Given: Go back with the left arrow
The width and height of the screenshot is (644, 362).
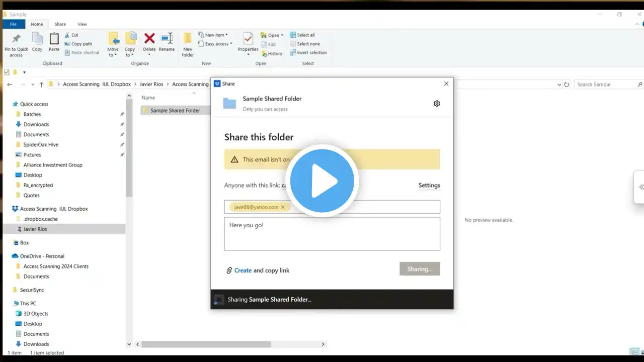Looking at the screenshot, I should [x=10, y=84].
